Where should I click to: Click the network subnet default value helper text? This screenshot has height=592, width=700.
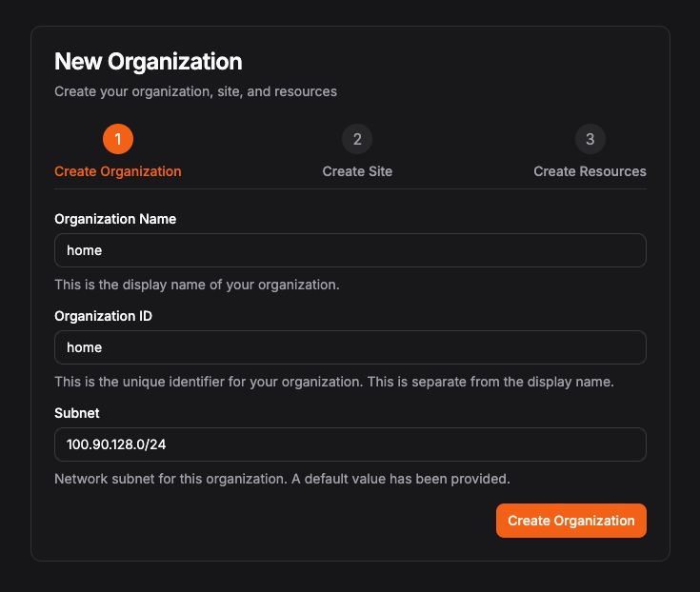(282, 479)
